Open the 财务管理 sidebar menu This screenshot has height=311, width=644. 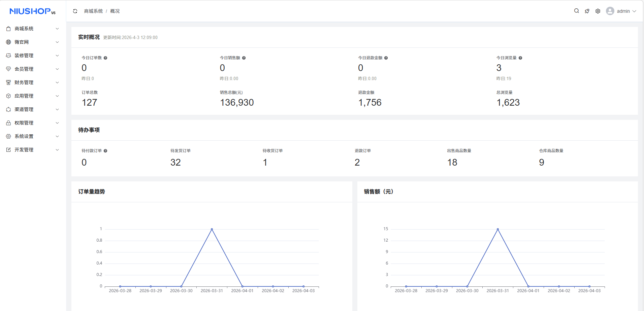pyautogui.click(x=24, y=82)
